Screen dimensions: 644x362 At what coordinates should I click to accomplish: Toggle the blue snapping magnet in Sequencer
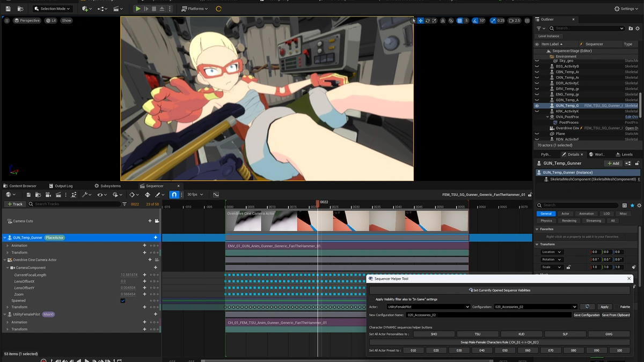click(x=174, y=195)
